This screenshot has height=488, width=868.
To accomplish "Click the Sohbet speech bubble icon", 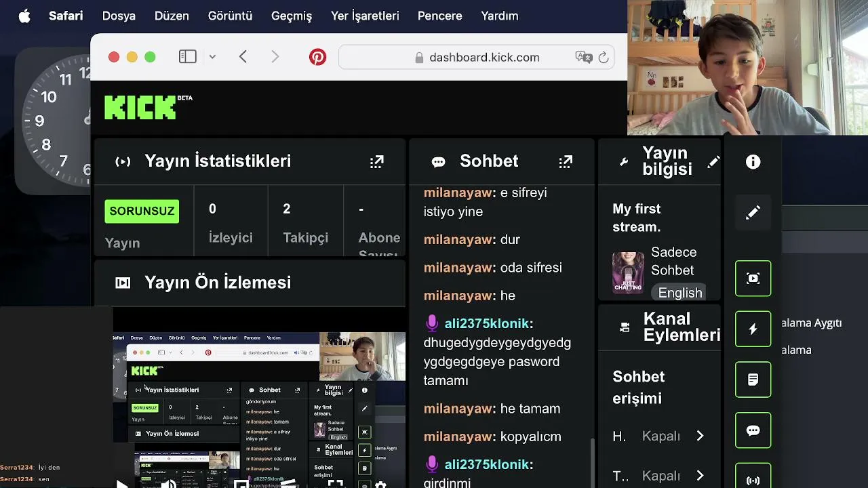I will [439, 162].
